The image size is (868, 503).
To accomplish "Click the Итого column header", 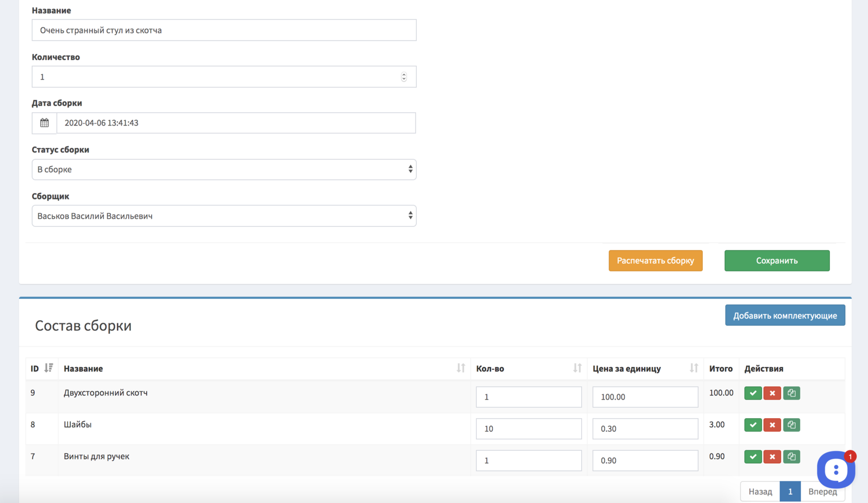I will tap(721, 369).
